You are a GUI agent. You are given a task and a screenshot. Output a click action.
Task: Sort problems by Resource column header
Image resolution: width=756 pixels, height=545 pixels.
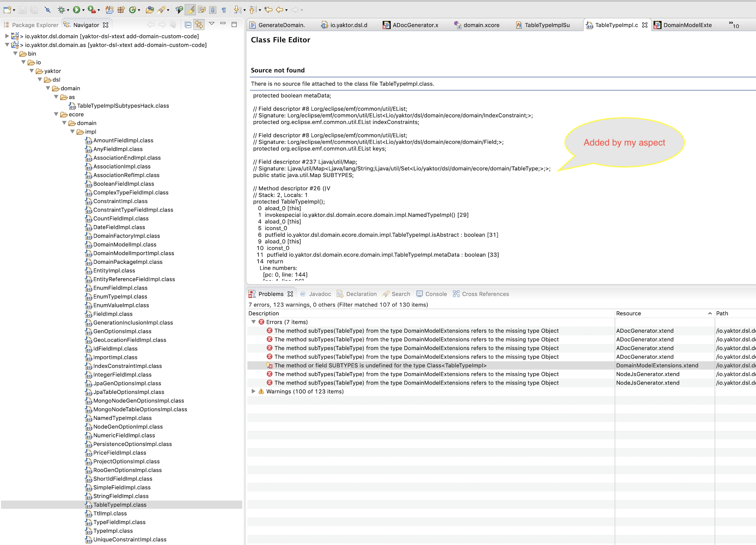[x=664, y=314]
